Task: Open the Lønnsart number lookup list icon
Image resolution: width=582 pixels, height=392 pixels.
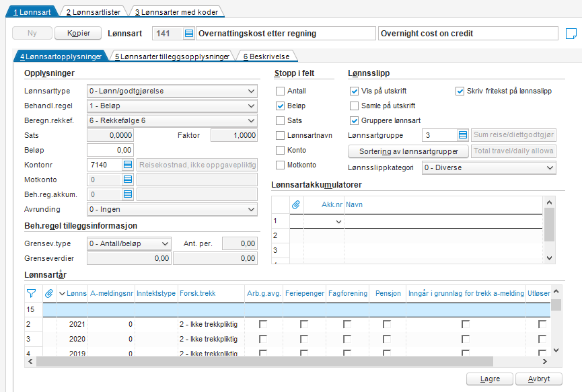Action: tap(188, 34)
